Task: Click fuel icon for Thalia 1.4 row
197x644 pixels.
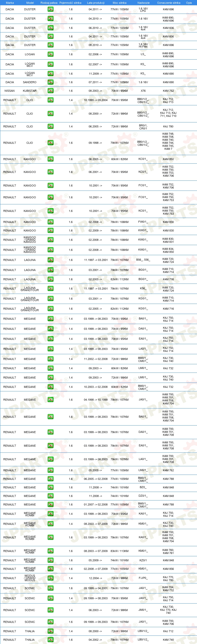Action: click(50, 631)
